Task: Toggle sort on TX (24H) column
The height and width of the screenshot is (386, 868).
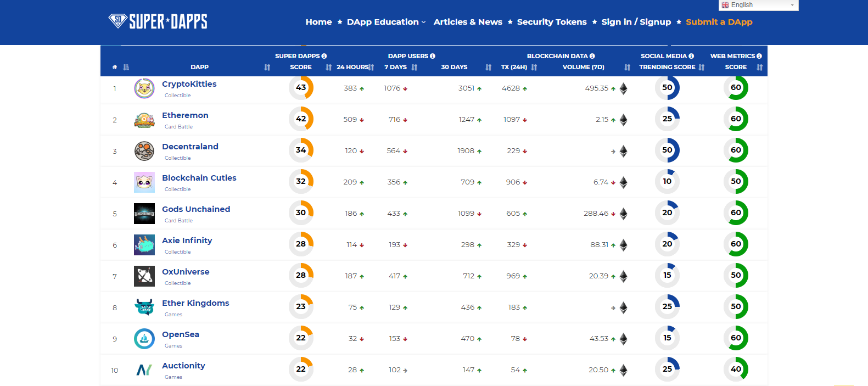Action: 534,67
